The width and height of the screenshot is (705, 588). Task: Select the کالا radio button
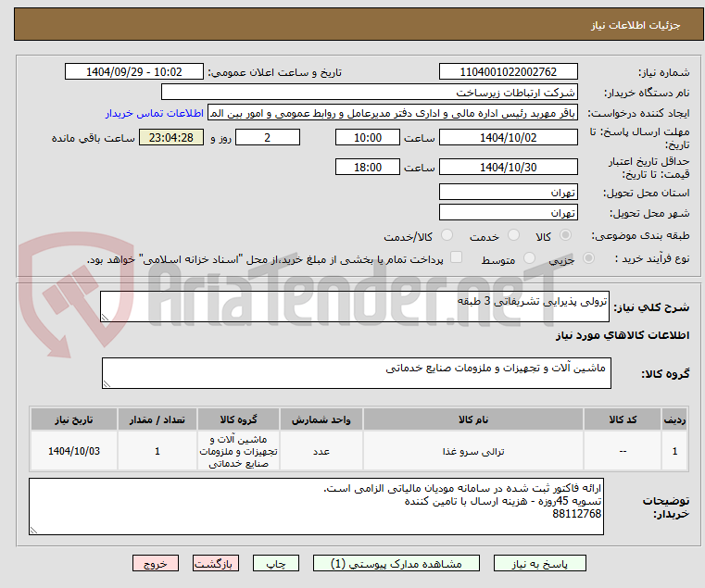click(566, 235)
